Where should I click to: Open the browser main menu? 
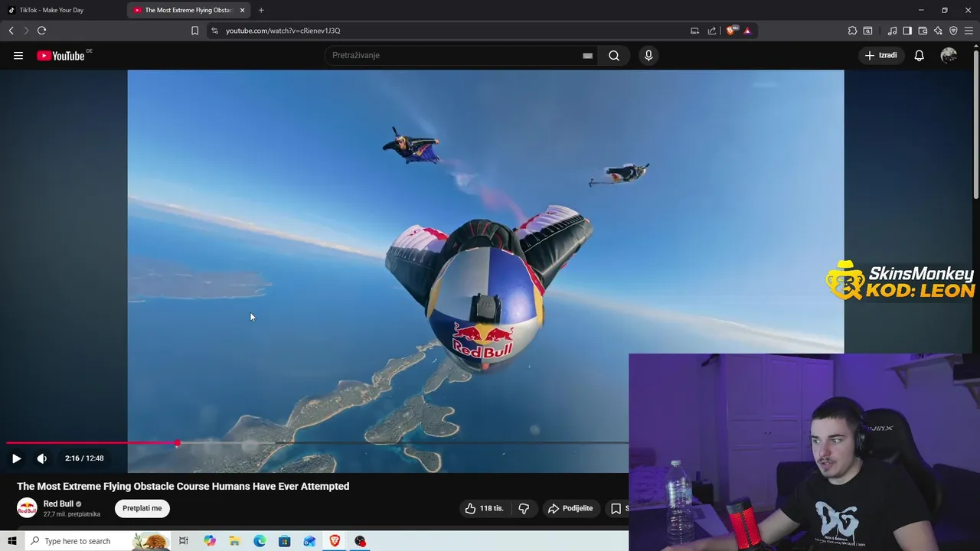click(969, 31)
